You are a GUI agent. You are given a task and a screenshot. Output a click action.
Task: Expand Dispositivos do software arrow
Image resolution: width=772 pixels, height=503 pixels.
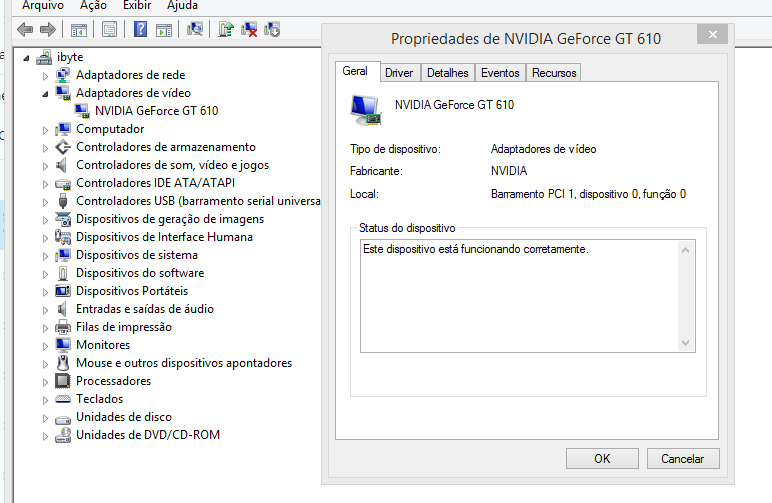[45, 274]
